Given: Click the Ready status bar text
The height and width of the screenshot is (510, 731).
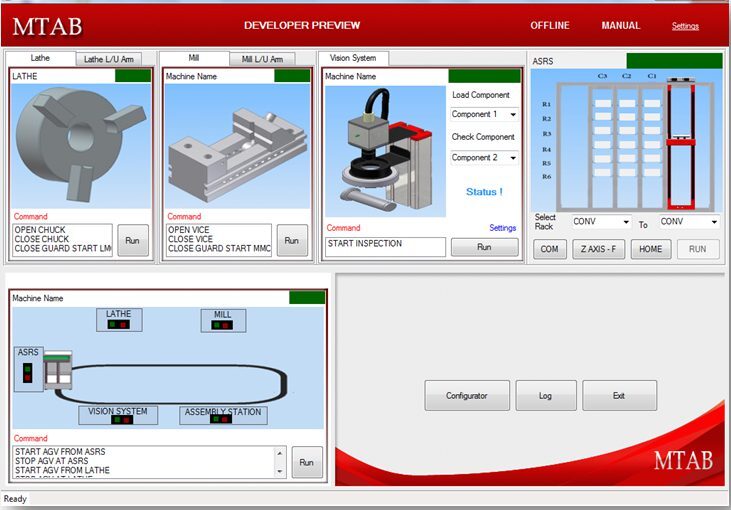Looking at the screenshot, I should 15,499.
